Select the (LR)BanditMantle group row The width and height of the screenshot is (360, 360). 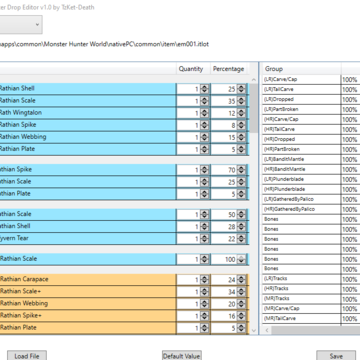click(301, 159)
